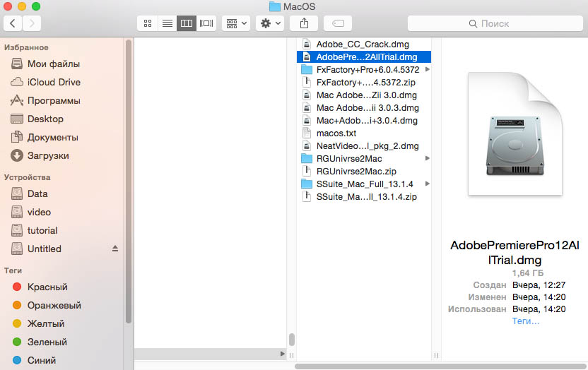588x370 pixels.
Task: Switch to icon grid view
Action: pos(148,23)
